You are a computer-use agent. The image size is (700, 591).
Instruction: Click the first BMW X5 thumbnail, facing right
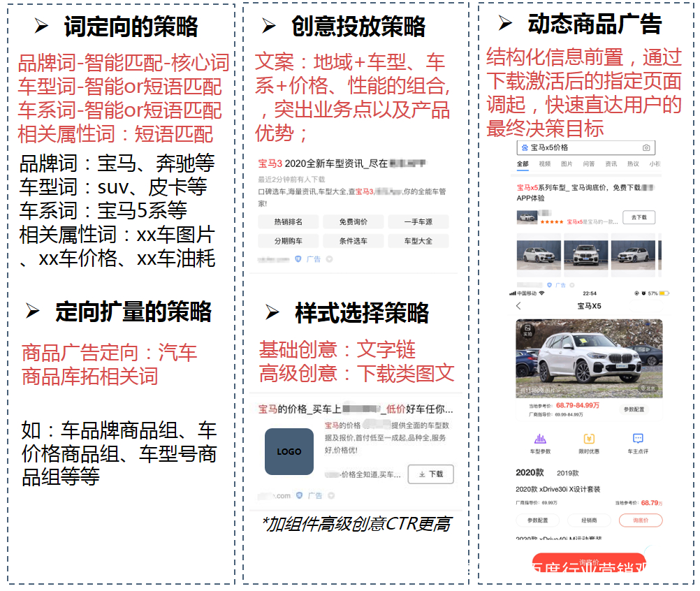[539, 255]
